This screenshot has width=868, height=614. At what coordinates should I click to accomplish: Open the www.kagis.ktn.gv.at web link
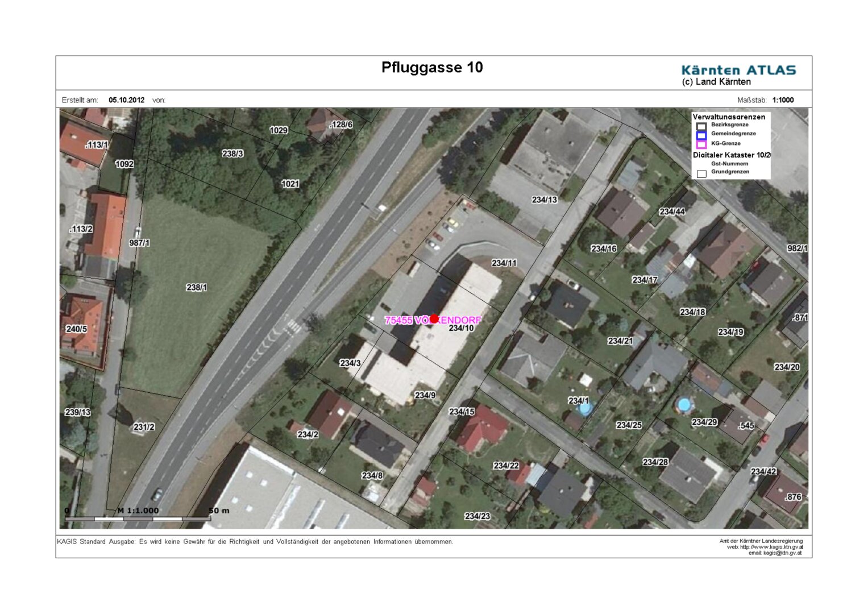coord(771,547)
